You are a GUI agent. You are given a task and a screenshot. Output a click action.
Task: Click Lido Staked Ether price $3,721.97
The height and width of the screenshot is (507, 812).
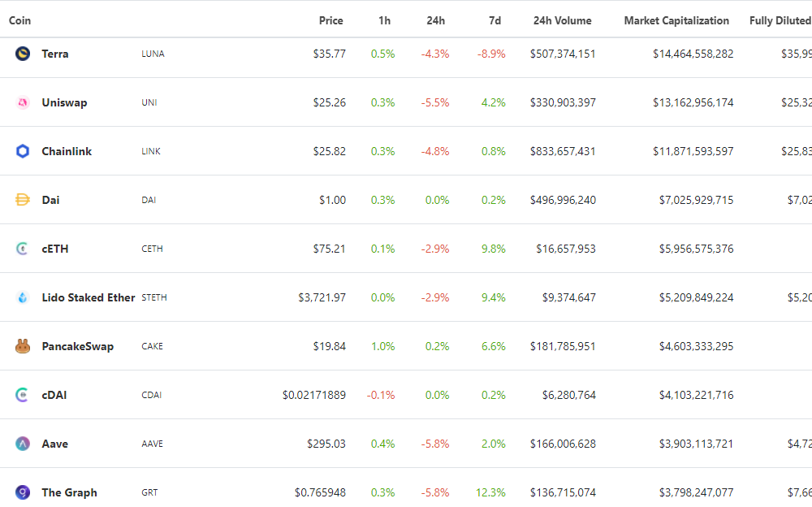(x=322, y=297)
